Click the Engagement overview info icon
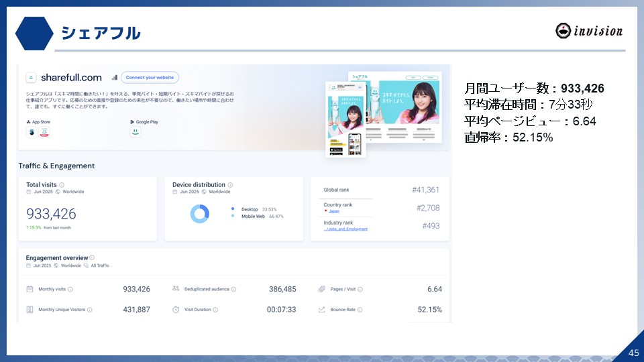 pos(92,257)
